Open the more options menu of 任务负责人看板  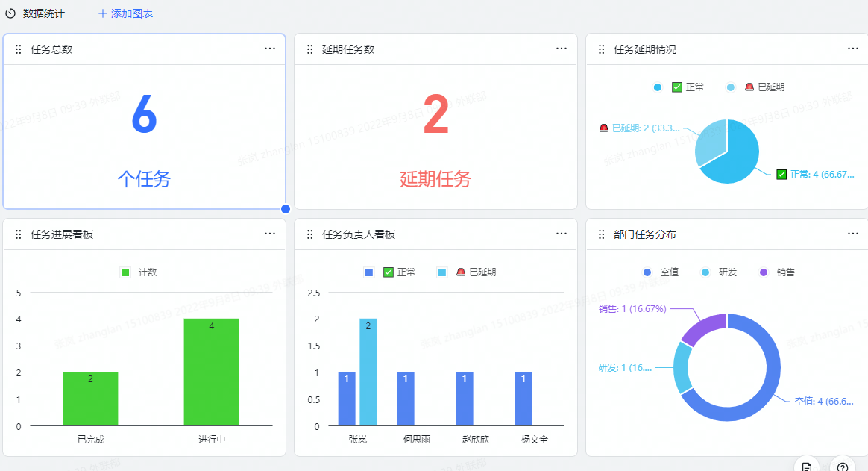[x=562, y=234]
